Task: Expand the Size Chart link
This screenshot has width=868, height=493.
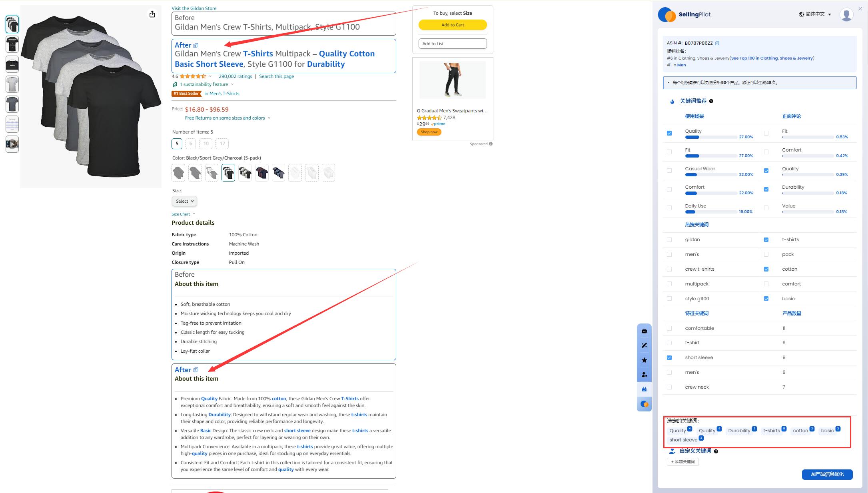Action: (x=183, y=214)
